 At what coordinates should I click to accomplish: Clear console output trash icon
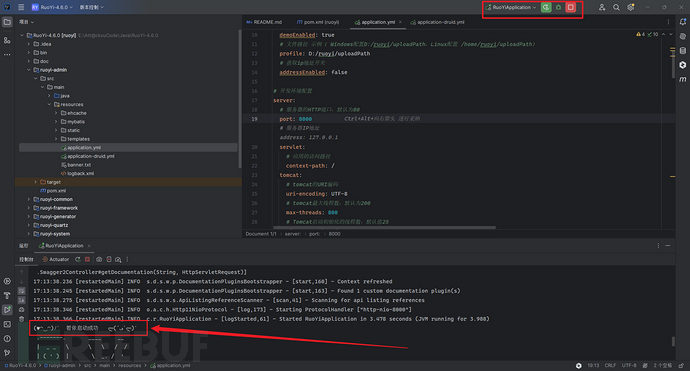pos(22,319)
